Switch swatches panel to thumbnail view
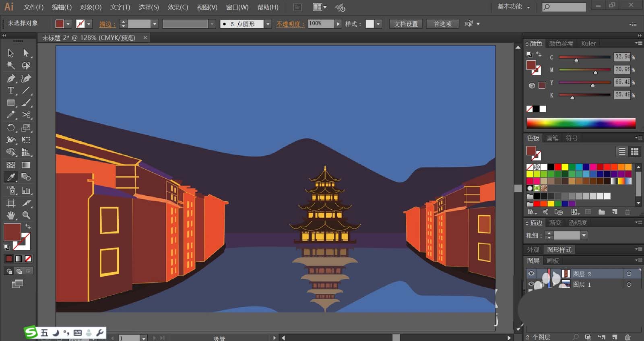This screenshot has height=341, width=644. tap(635, 151)
